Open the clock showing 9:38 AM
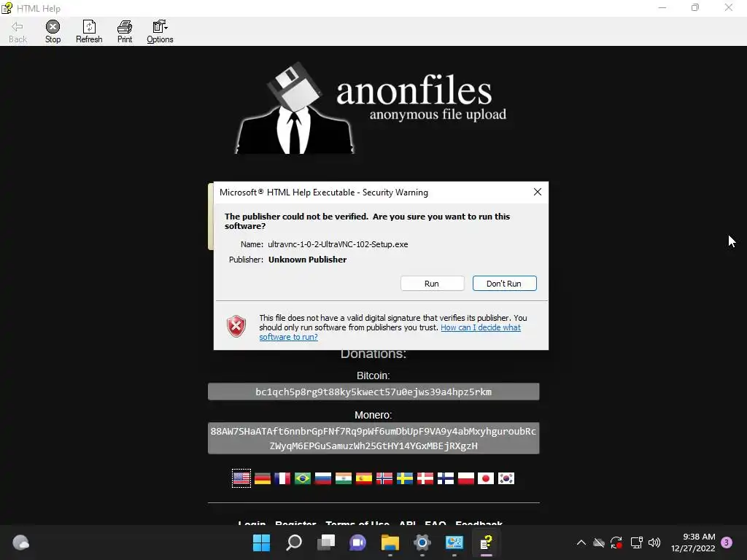Viewport: 747px width, 560px height. click(x=693, y=542)
